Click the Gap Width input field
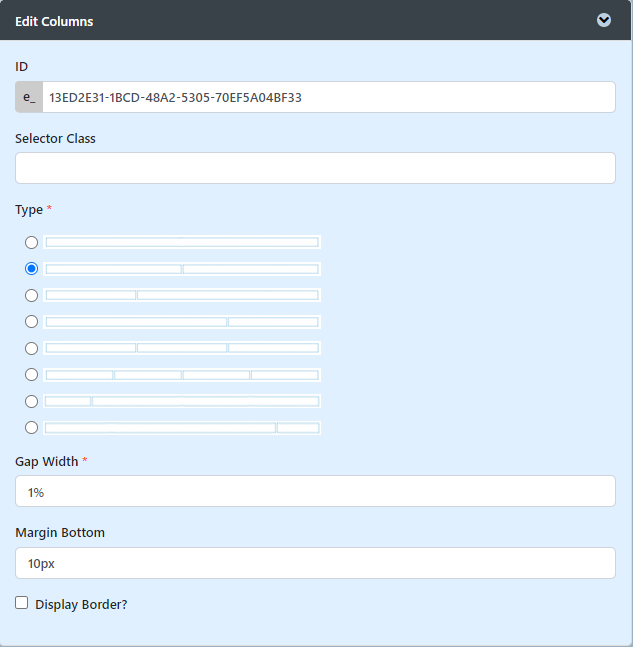The image size is (633, 647). 315,491
